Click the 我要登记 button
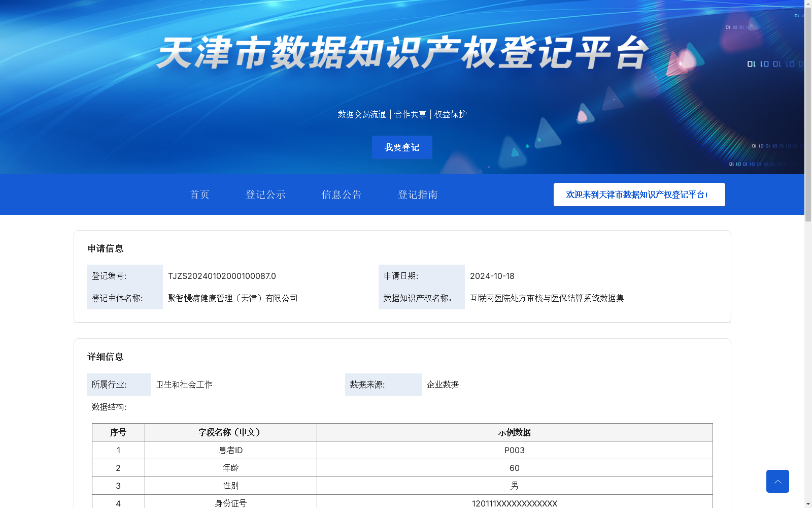 point(402,147)
